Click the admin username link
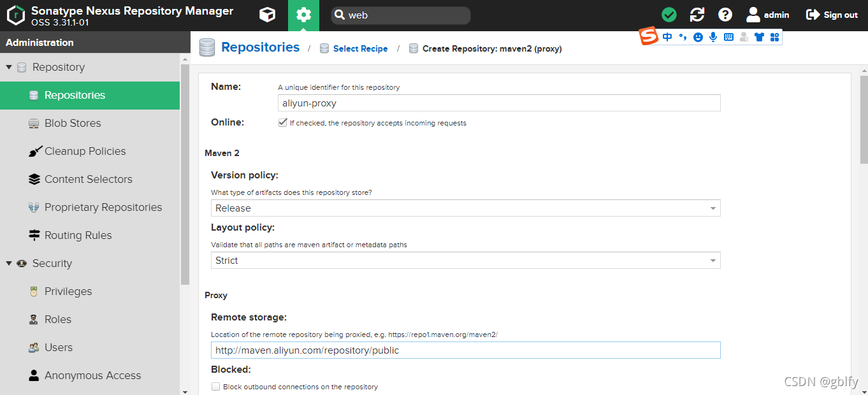The height and width of the screenshot is (395, 868). [776, 15]
